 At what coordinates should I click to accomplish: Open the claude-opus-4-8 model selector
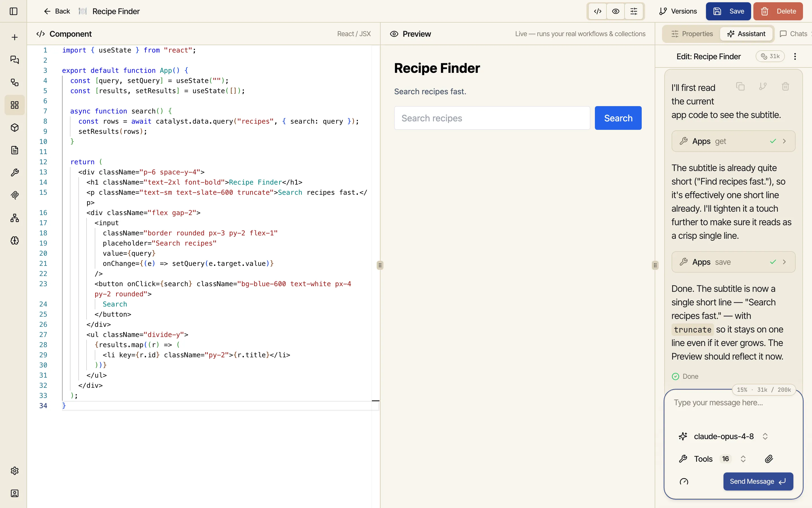723,436
